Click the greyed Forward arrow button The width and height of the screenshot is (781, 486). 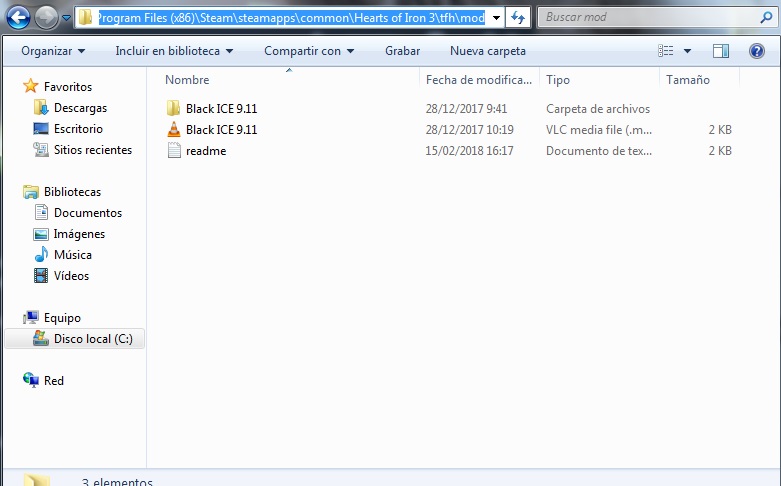tap(46, 18)
